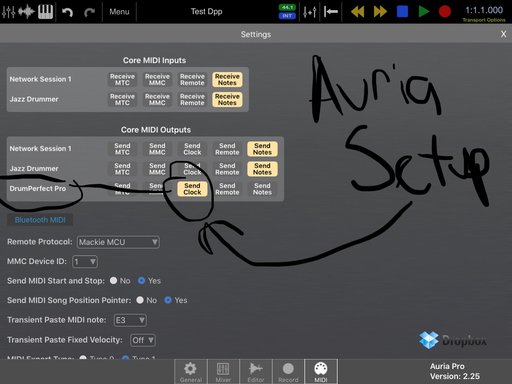Click the Core MIDI Inputs heading
Image resolution: width=512 pixels, height=384 pixels.
pos(154,60)
